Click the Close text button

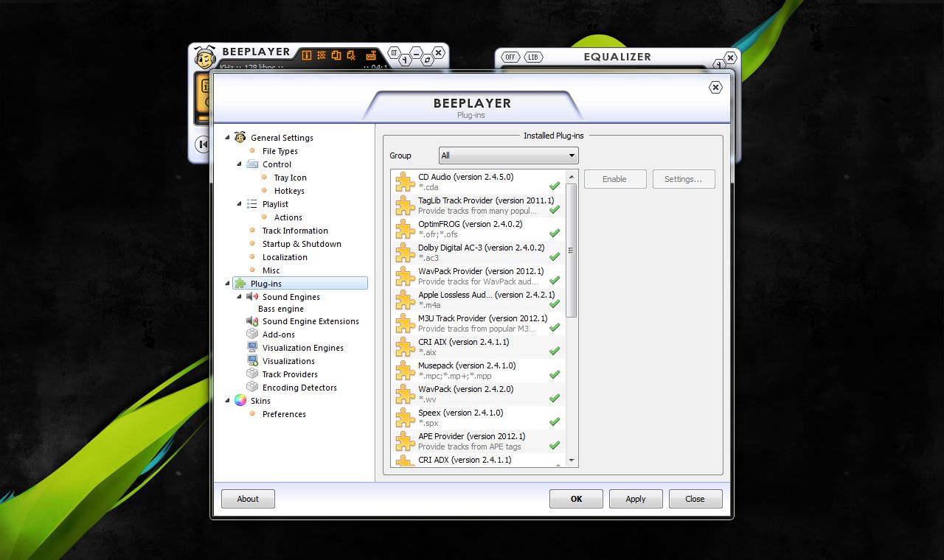coord(695,499)
